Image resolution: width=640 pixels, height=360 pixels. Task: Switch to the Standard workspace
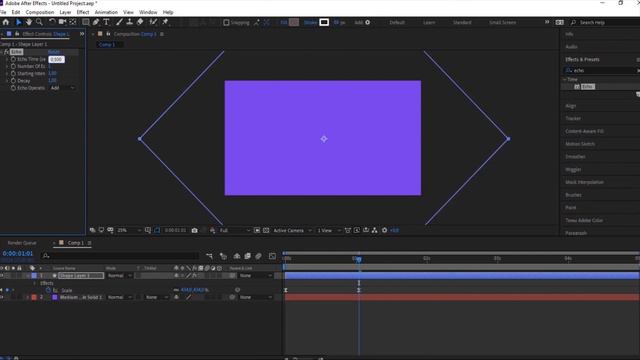pos(462,22)
